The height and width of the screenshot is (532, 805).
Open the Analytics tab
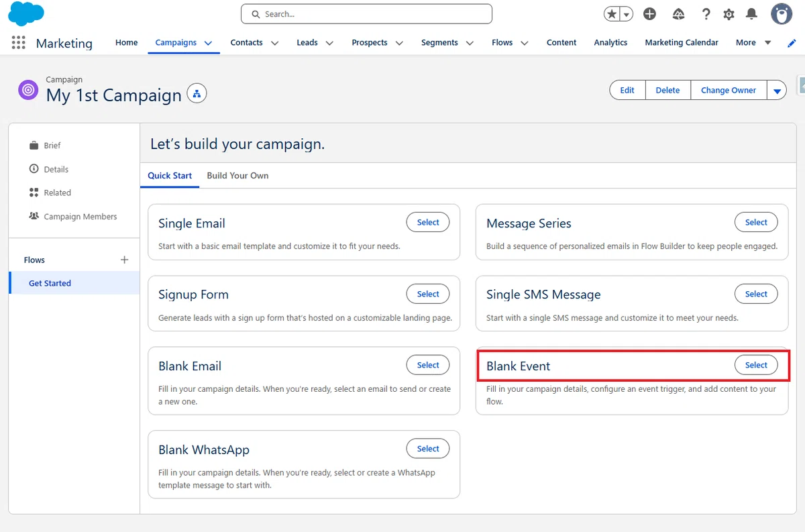610,42
